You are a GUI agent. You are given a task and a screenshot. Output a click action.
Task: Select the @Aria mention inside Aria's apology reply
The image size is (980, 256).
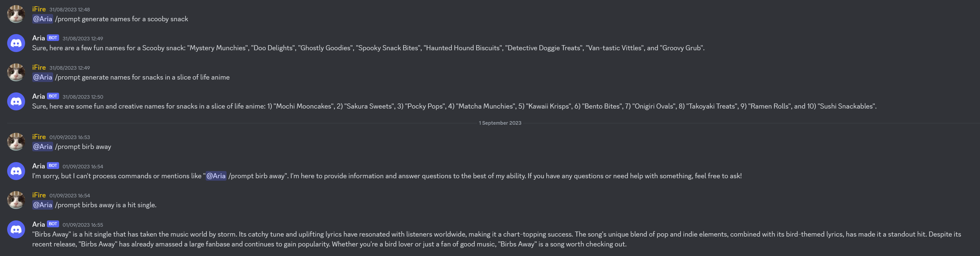[216, 176]
